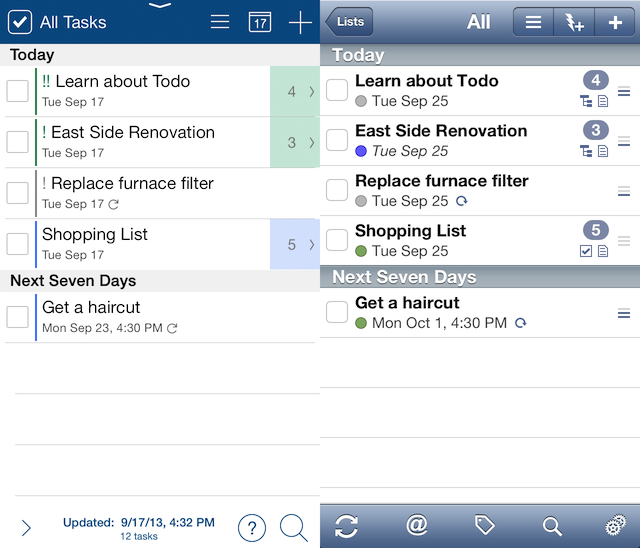Check off Get a haircut, Sep 23

(x=18, y=317)
